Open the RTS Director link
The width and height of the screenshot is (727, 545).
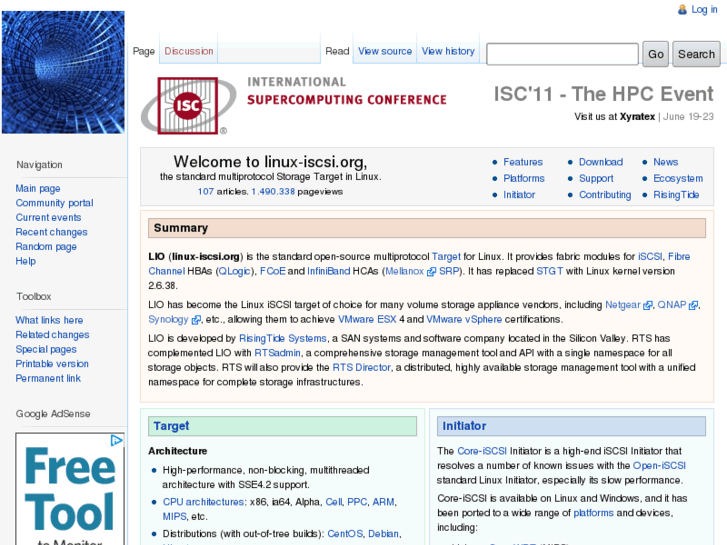[x=362, y=367]
